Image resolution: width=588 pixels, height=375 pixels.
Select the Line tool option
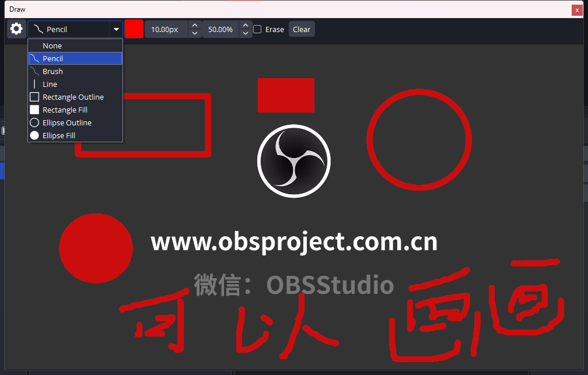point(75,84)
